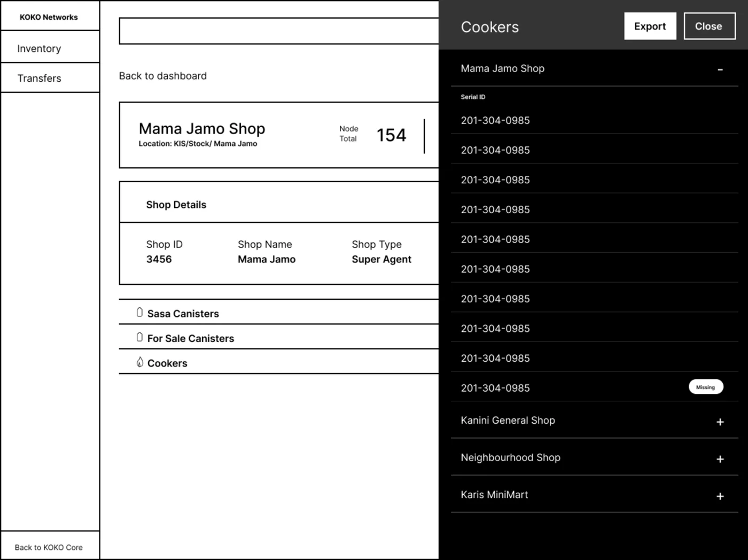Click the Serial ID column header
The width and height of the screenshot is (748, 560).
(x=473, y=97)
